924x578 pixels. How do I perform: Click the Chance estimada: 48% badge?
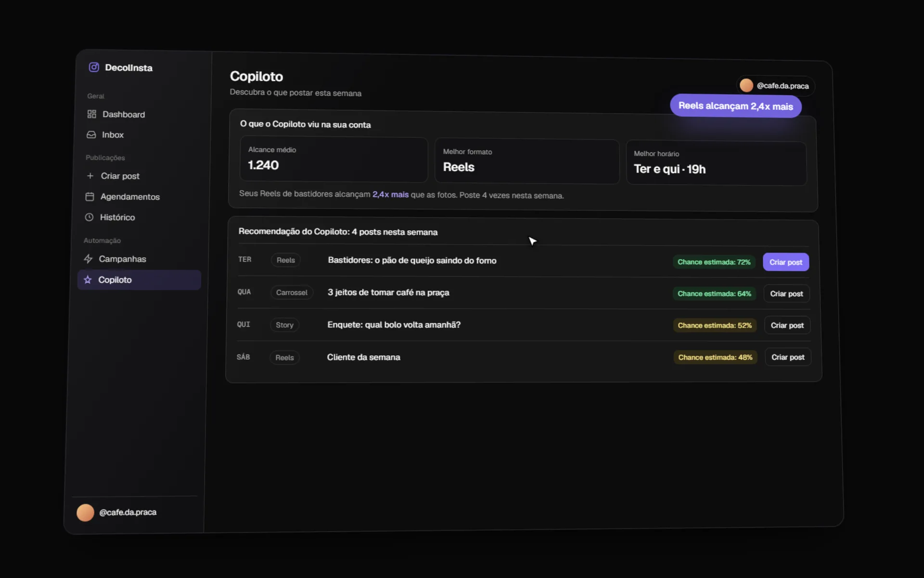click(715, 357)
